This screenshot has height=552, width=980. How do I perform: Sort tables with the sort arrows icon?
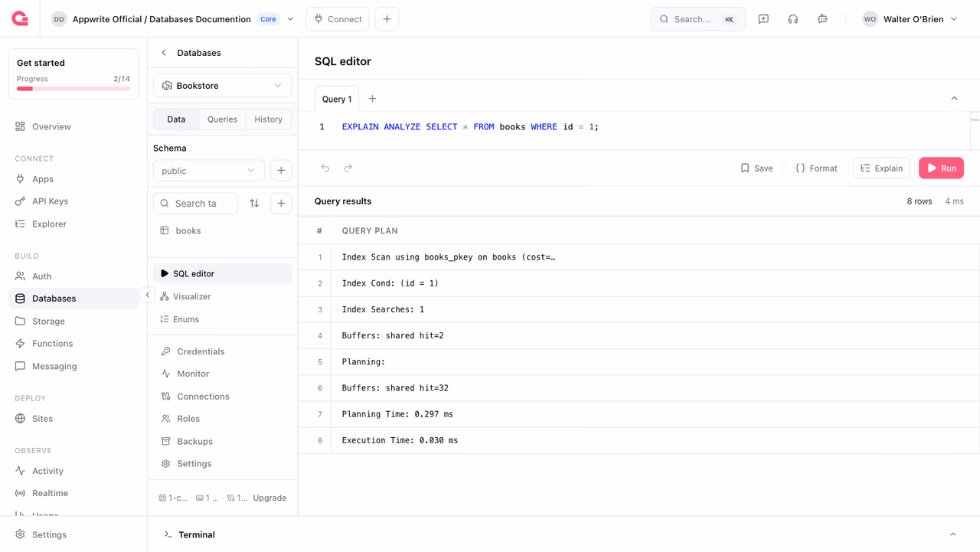[x=254, y=204]
